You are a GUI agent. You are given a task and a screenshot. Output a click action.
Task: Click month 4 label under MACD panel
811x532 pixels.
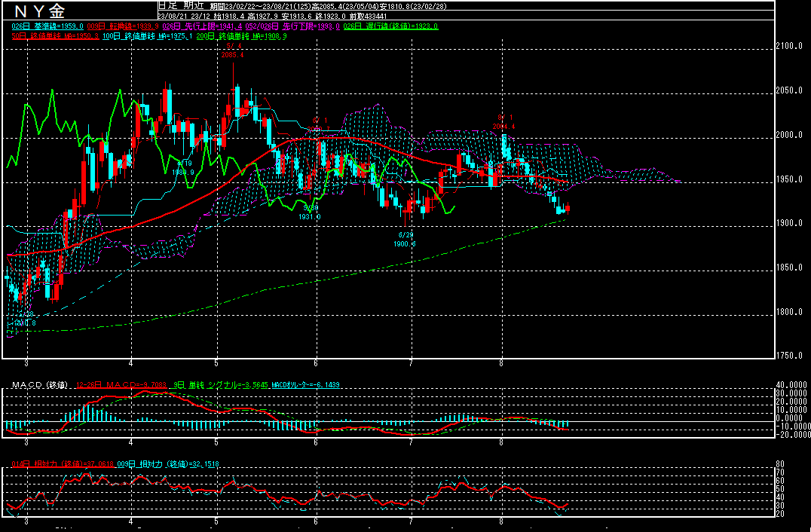pyautogui.click(x=131, y=442)
